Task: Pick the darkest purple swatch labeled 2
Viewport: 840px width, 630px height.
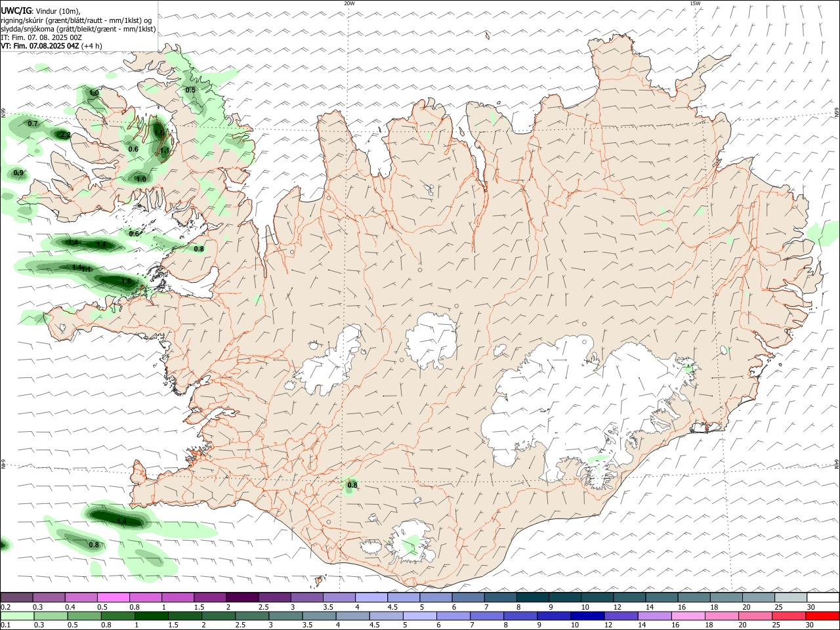Action: (241, 597)
